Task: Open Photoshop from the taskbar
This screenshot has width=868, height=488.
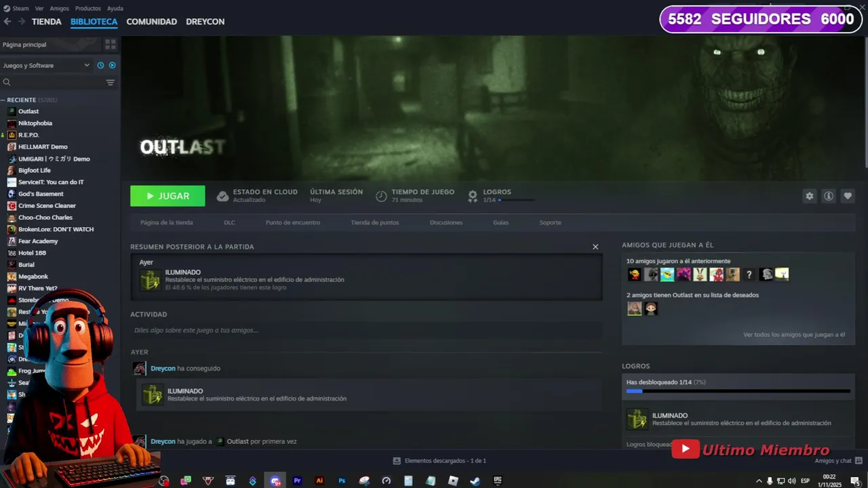Action: click(342, 481)
